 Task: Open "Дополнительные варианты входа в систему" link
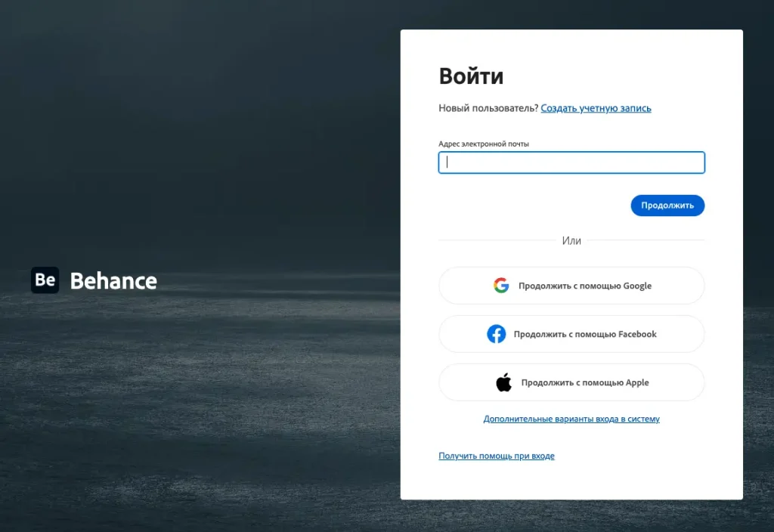(571, 419)
